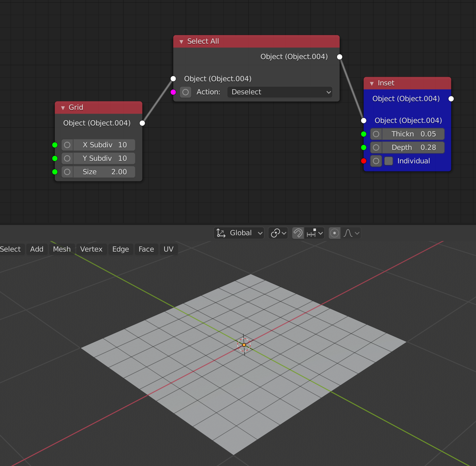476x466 pixels.
Task: Toggle the circle button beside Depth
Action: pyautogui.click(x=376, y=148)
